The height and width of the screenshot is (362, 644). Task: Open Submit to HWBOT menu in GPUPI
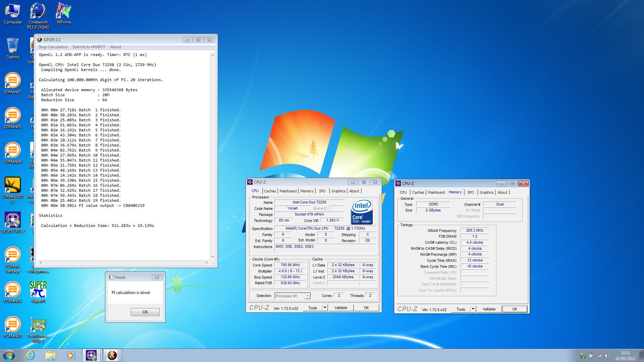[89, 47]
